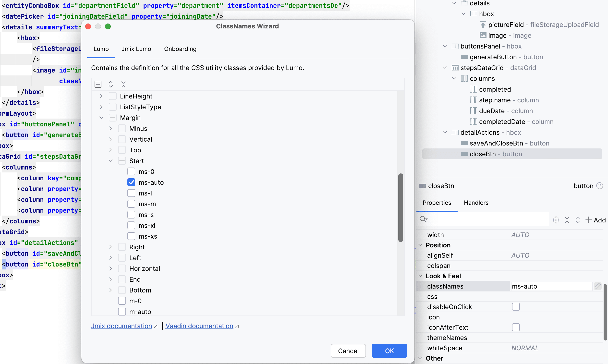Image resolution: width=608 pixels, height=364 pixels.
Task: Expand the Horizontal margin group
Action: click(x=111, y=269)
